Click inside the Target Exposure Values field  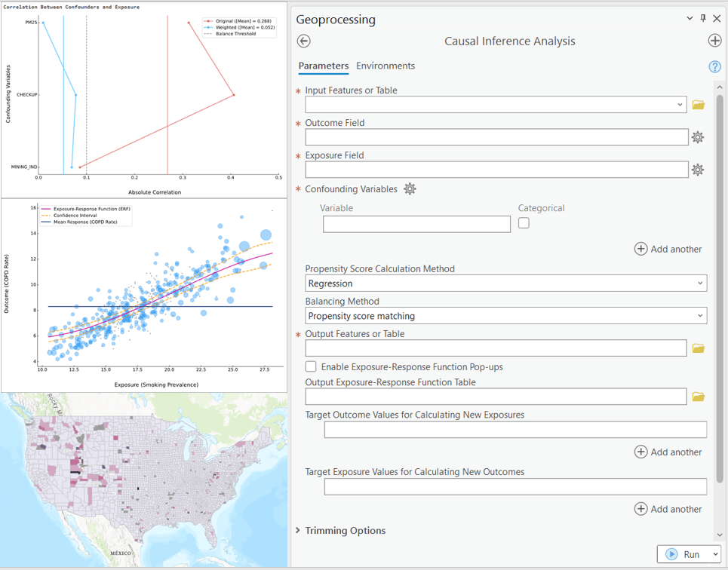tap(515, 486)
